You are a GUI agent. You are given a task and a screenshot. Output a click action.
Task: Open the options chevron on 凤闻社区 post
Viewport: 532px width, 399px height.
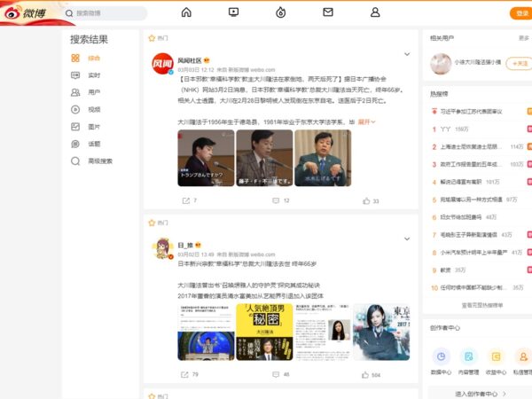point(407,54)
